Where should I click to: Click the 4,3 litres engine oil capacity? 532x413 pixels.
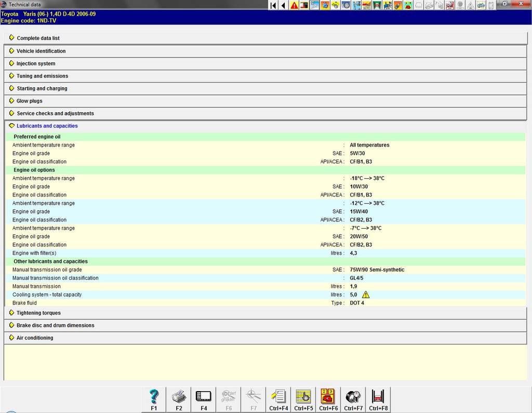tap(353, 253)
